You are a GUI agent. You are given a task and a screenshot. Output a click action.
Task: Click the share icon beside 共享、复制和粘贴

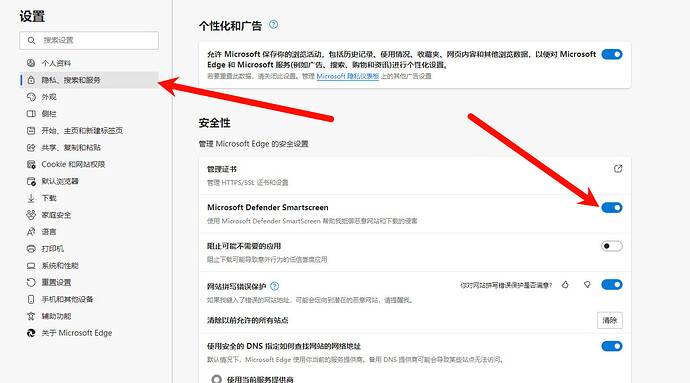(31, 147)
